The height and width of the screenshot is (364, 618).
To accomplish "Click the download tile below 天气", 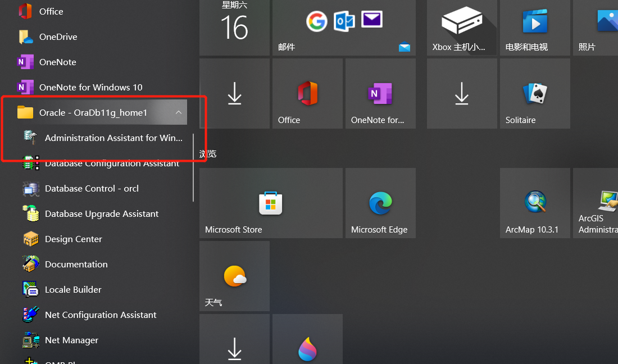I will 234,339.
